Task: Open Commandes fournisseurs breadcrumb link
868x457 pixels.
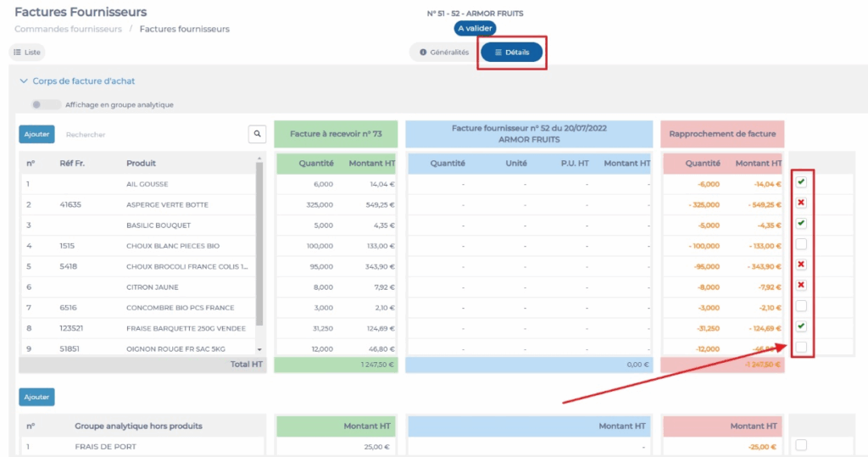Action: (x=68, y=29)
